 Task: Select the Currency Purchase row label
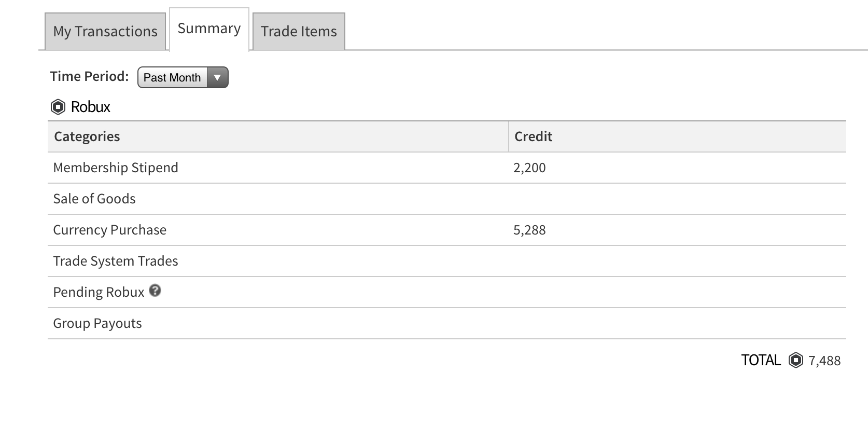pyautogui.click(x=110, y=230)
